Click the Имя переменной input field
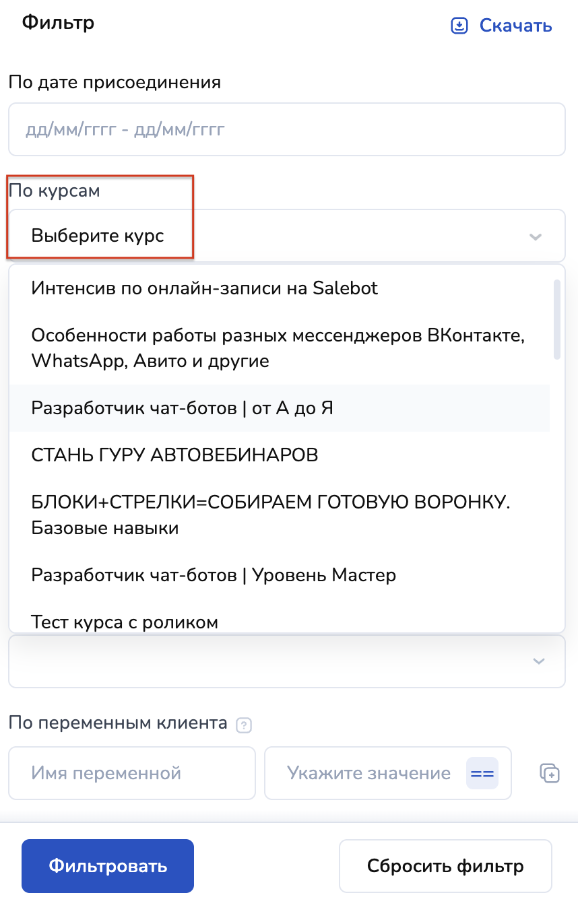Screen dimensions: 578x924 coord(132,772)
